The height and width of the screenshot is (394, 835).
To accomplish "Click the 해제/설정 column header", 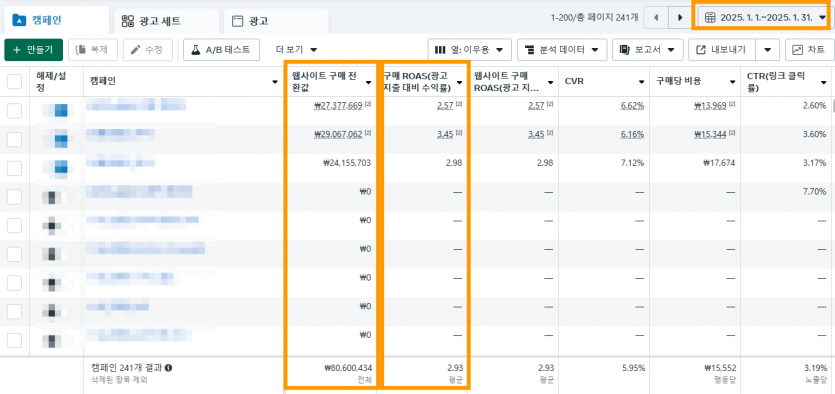I will pos(56,81).
